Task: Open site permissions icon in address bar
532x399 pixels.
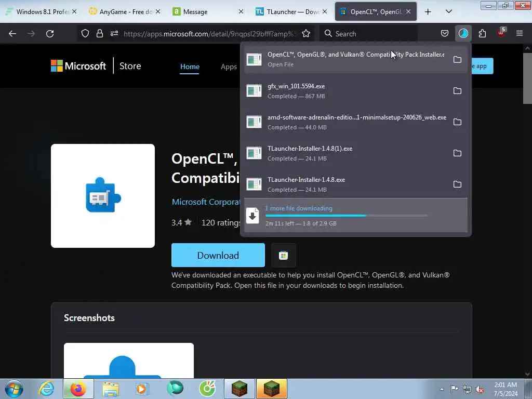Action: [114, 34]
